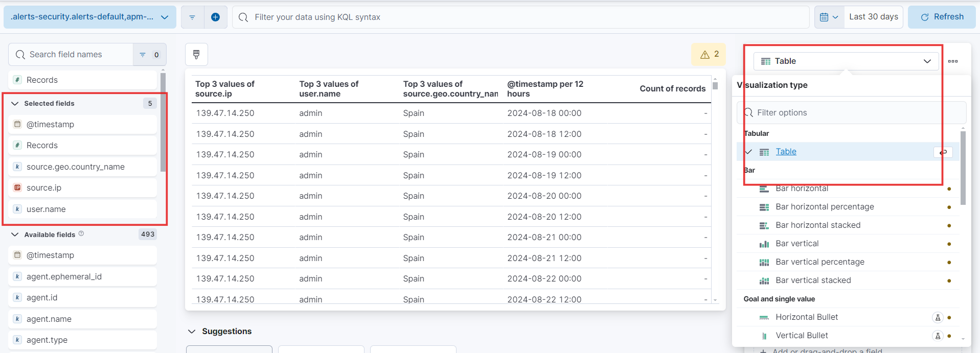The width and height of the screenshot is (980, 353).
Task: Click the visualization list scrollbar
Action: [963, 169]
